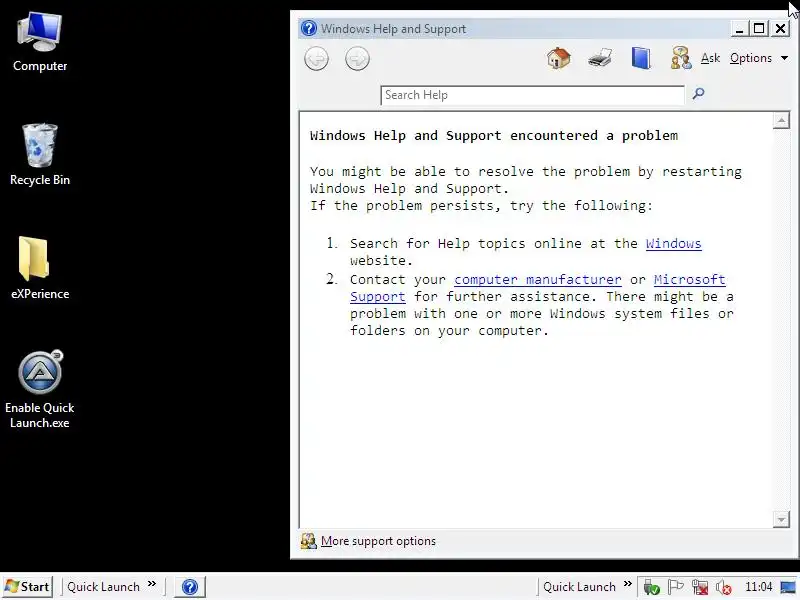800x600 pixels.
Task: Click the title bar help question-mark icon
Action: [309, 28]
